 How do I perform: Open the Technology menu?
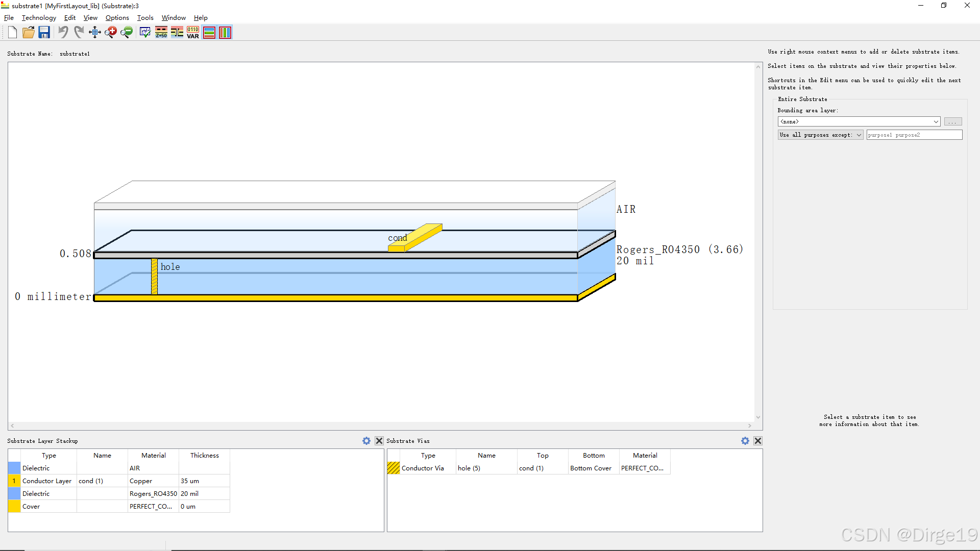[38, 17]
